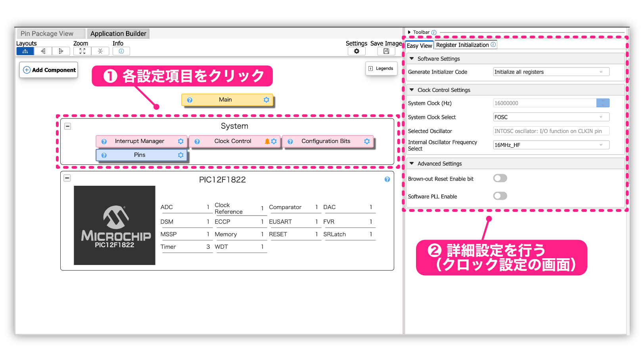The width and height of the screenshot is (644, 362).
Task: Click the MSSP peripheral entry
Action: [185, 234]
